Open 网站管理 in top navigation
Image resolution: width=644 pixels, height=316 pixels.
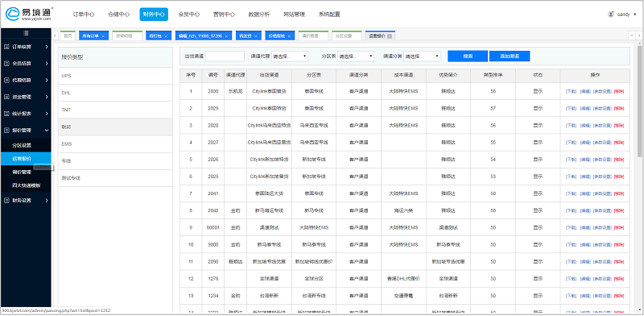tap(294, 15)
